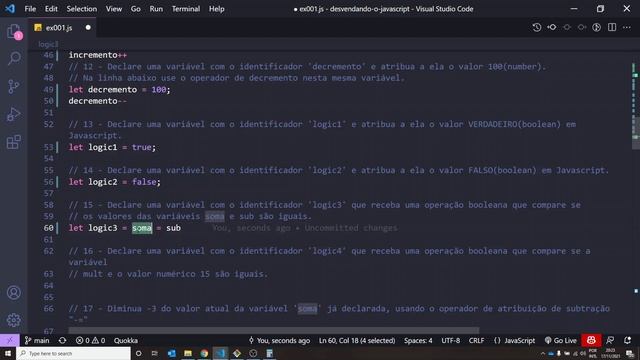Open the Run and Debug view

pyautogui.click(x=14, y=114)
